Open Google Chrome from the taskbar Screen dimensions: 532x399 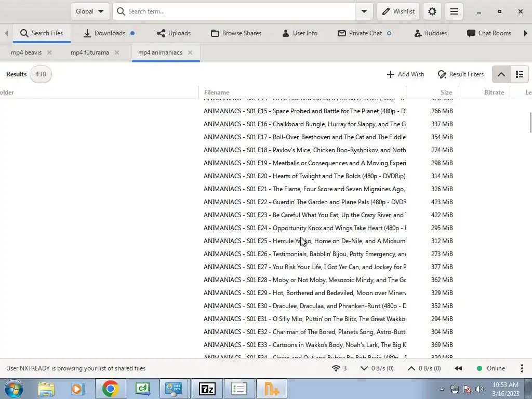pyautogui.click(x=110, y=389)
